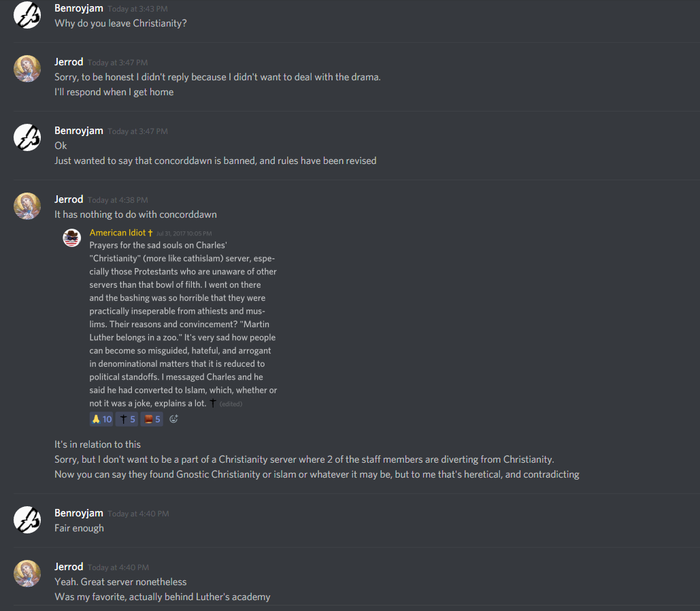Image resolution: width=700 pixels, height=611 pixels.
Task: Click Benroyjam's avatar on the 3:47 PM message
Action: tap(28, 137)
